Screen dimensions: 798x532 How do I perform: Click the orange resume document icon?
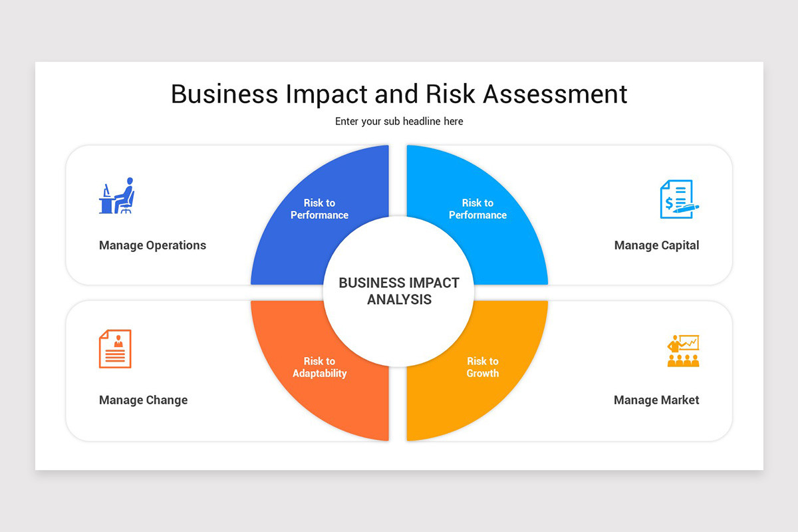(x=115, y=348)
